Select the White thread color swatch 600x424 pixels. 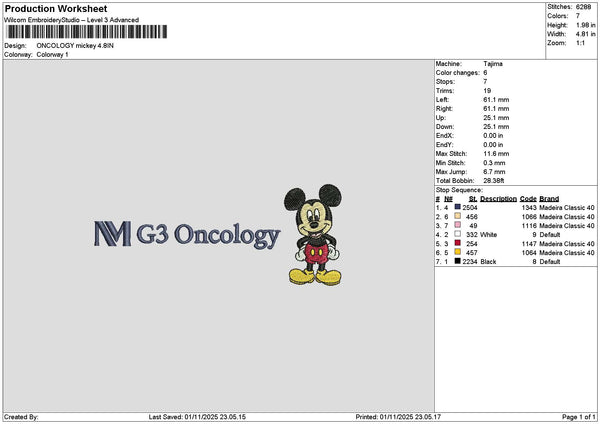pos(457,234)
